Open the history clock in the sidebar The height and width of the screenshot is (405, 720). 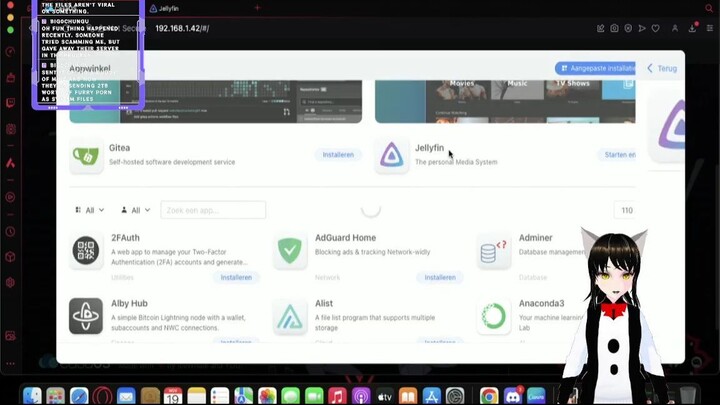tap(11, 232)
